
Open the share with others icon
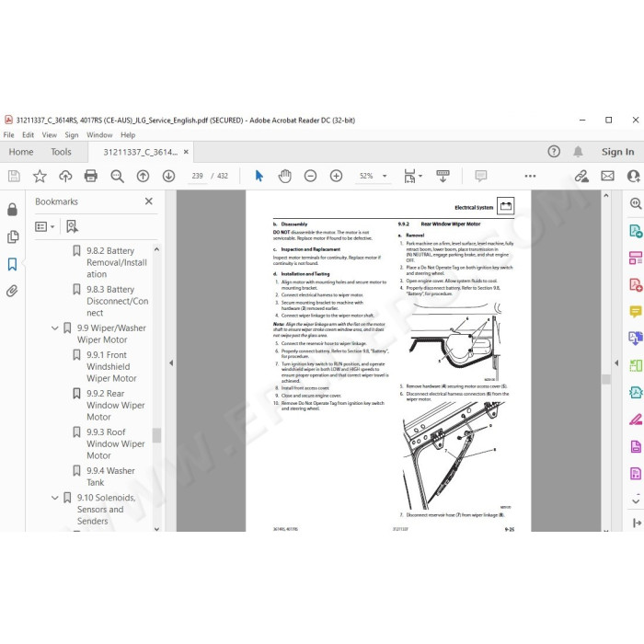point(634,177)
